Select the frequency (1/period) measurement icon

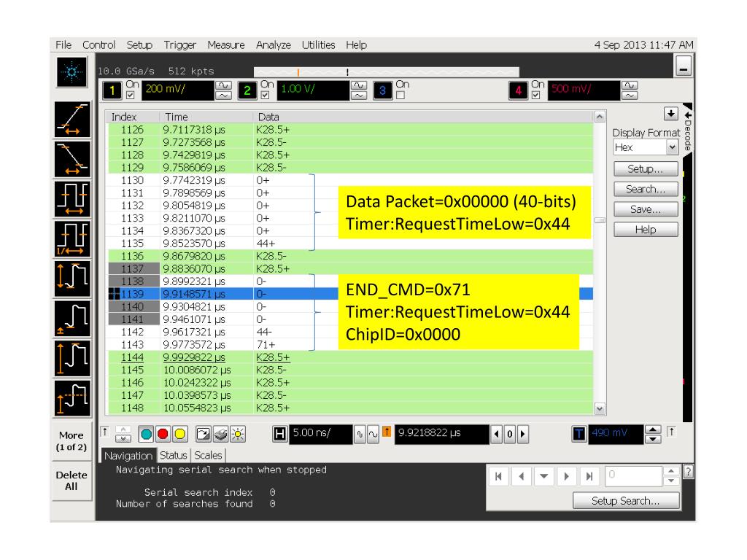click(x=72, y=238)
